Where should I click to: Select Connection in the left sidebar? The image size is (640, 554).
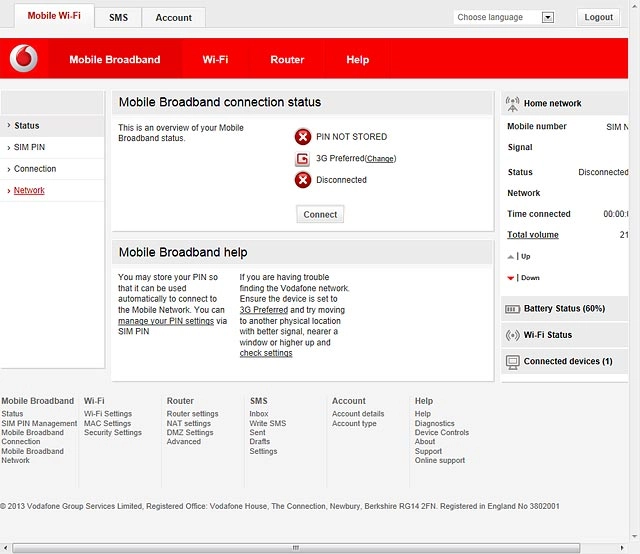[52, 169]
